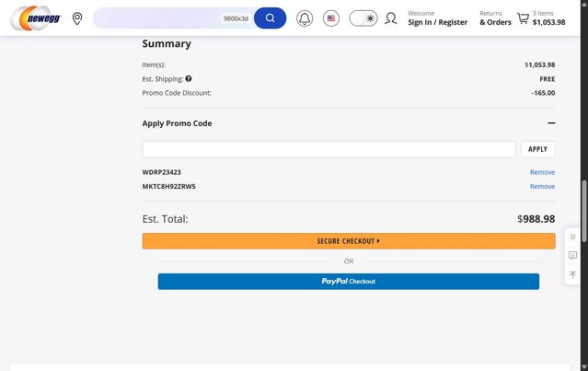Image resolution: width=588 pixels, height=371 pixels.
Task: Open the notifications bell
Action: 305,18
